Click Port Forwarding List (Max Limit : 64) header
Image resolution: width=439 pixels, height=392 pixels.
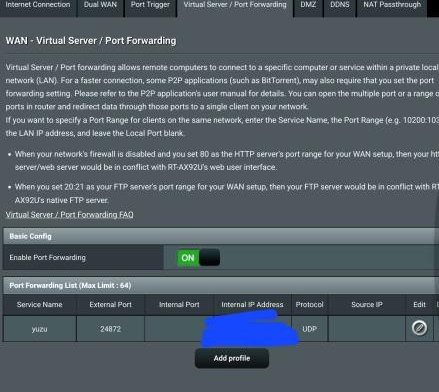point(221,286)
